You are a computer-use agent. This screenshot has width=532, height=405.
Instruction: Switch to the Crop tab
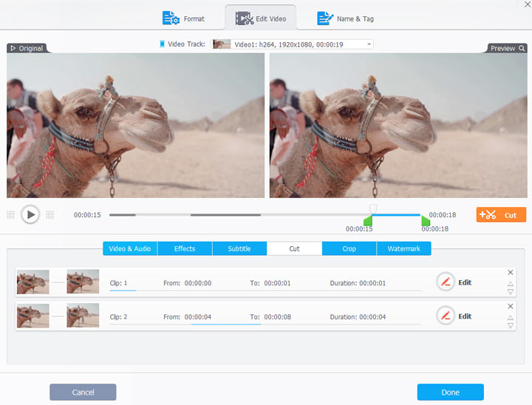tap(349, 248)
